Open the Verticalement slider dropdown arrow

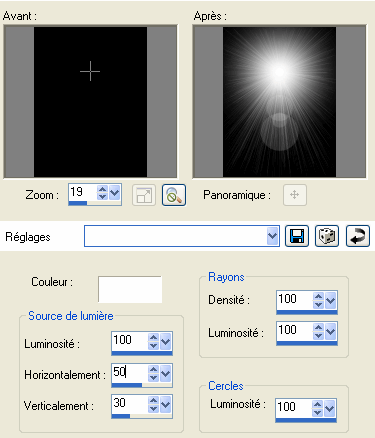[165, 405]
